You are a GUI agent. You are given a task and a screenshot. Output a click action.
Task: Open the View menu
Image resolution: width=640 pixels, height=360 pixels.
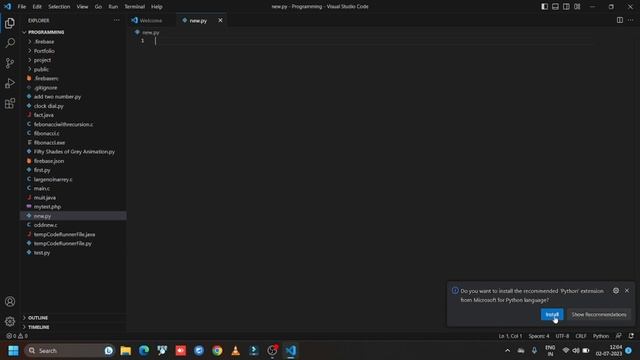(82, 7)
